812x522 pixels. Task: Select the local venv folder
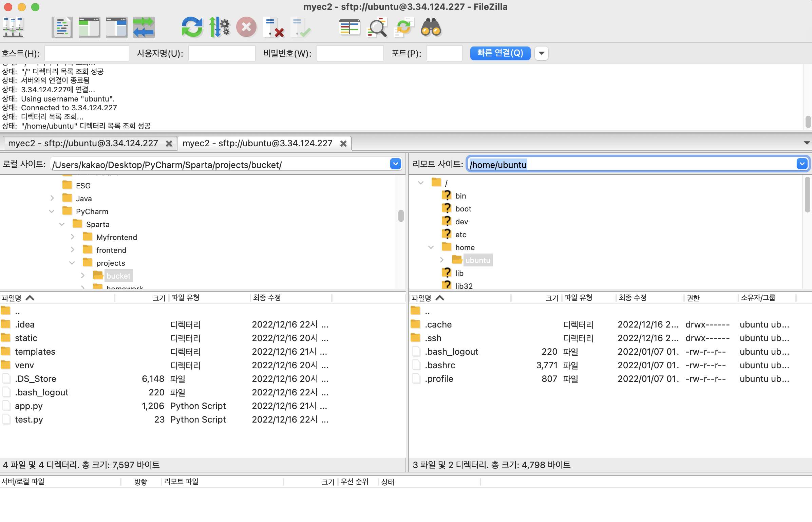[24, 365]
